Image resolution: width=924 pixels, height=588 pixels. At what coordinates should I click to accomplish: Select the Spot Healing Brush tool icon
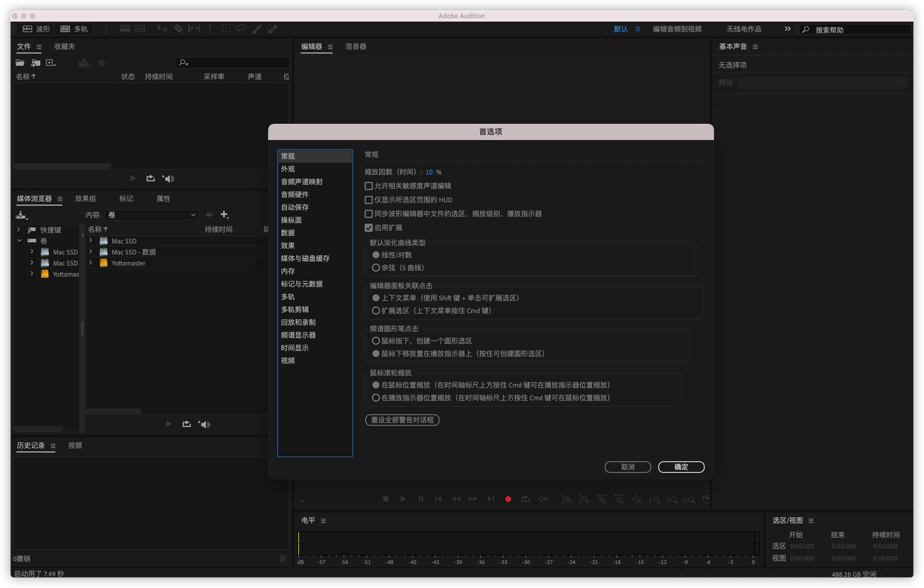[x=272, y=28]
